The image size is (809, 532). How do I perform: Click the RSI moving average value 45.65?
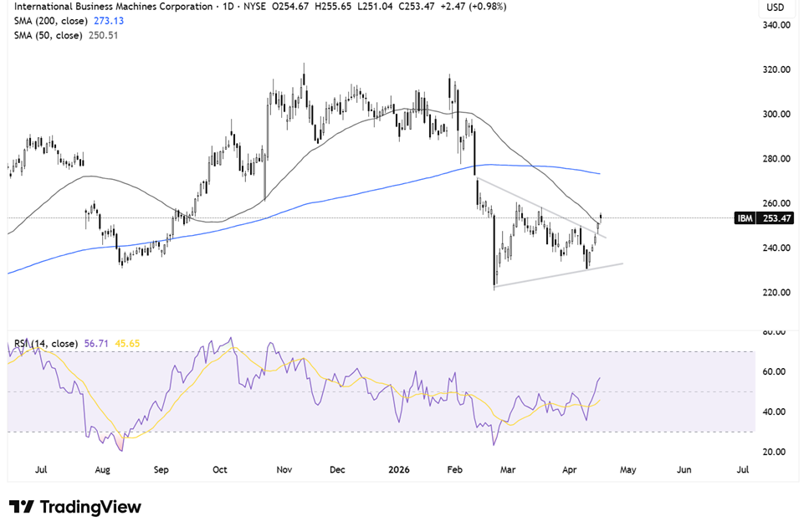pos(127,344)
